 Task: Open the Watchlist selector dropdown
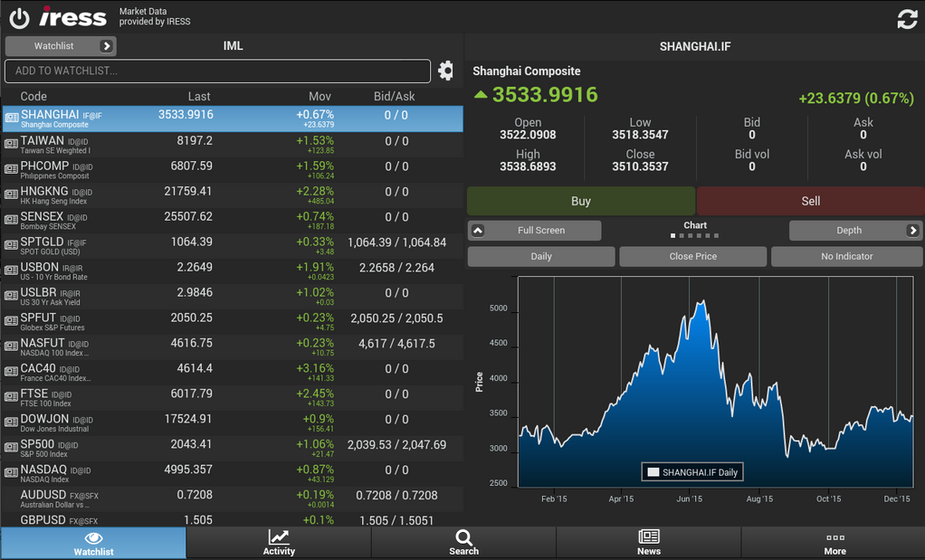61,46
